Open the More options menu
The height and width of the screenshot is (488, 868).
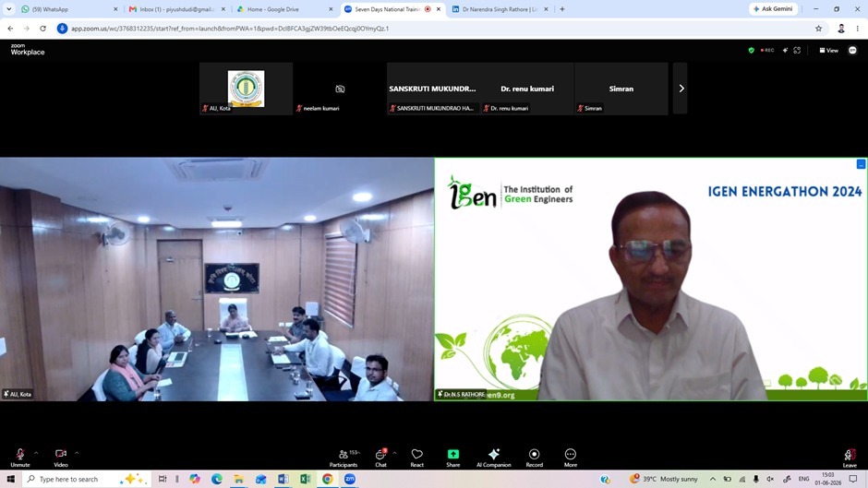(570, 457)
